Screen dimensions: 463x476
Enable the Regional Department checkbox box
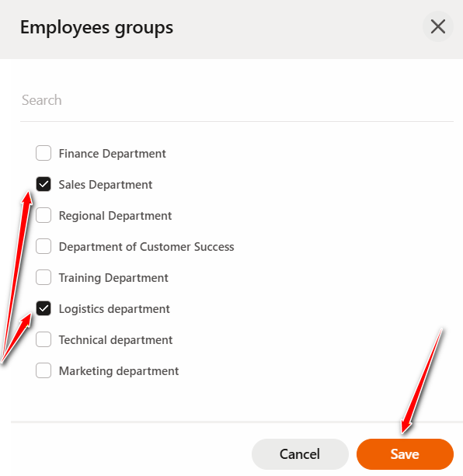coord(44,215)
